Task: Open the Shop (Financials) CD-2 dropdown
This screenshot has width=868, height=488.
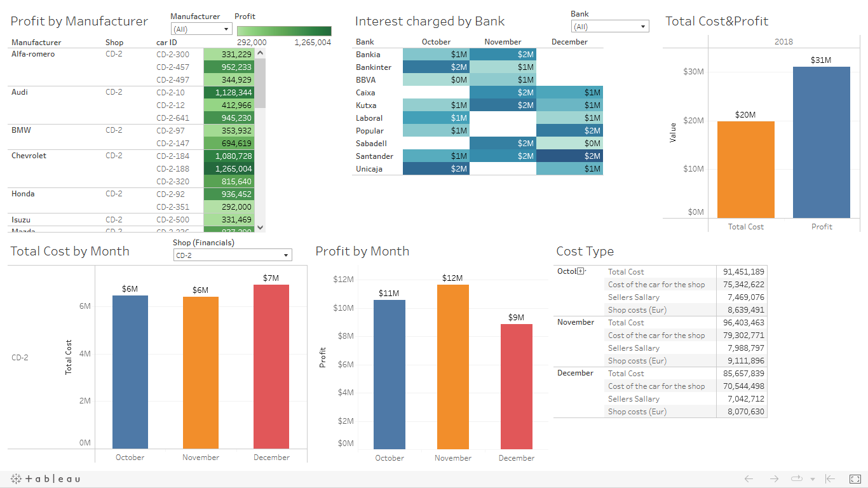Action: [x=233, y=255]
